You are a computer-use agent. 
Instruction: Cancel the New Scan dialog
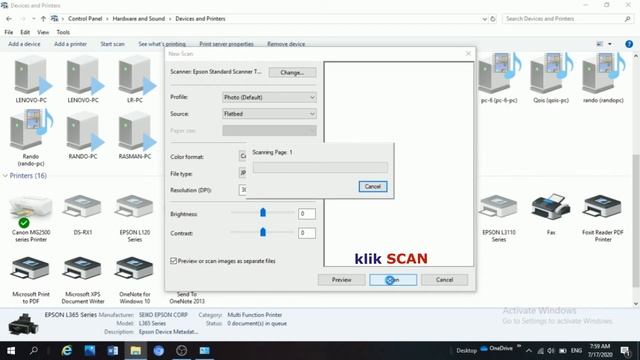pos(444,280)
